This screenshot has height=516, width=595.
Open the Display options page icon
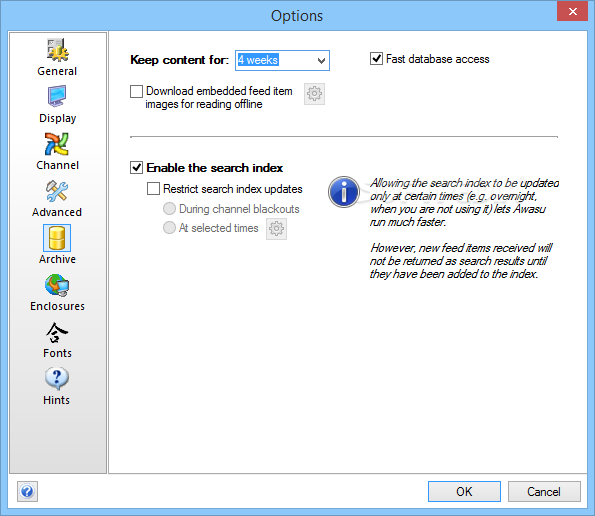[57, 96]
